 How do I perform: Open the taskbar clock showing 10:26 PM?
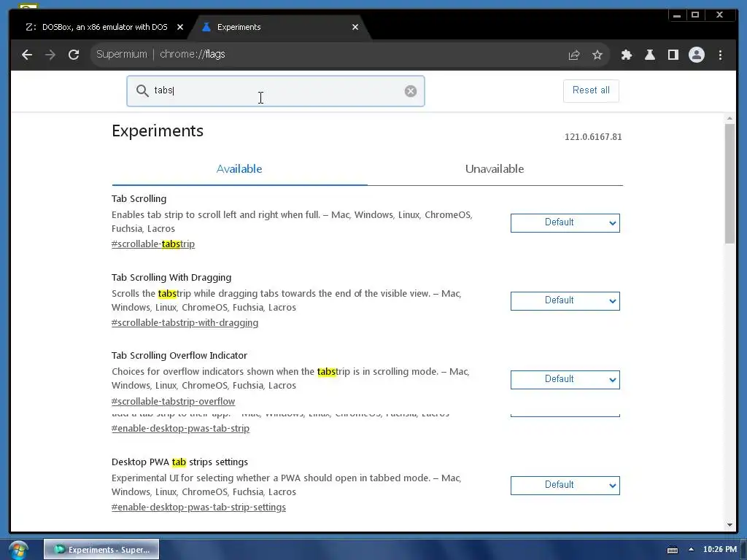720,550
